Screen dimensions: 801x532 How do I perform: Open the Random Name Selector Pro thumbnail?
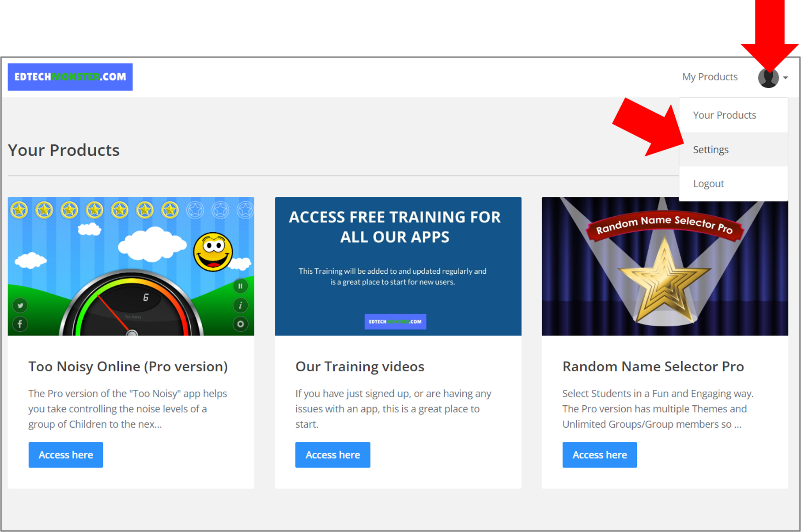coord(665,266)
